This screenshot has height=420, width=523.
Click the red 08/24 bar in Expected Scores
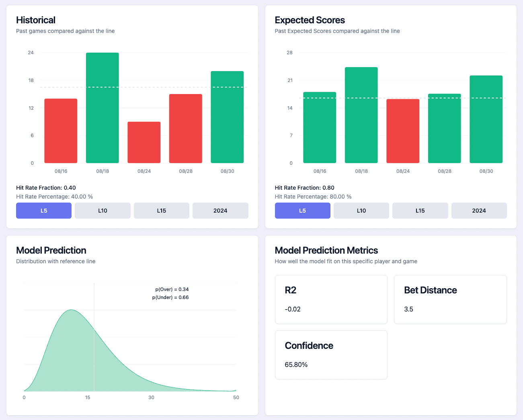coord(403,131)
